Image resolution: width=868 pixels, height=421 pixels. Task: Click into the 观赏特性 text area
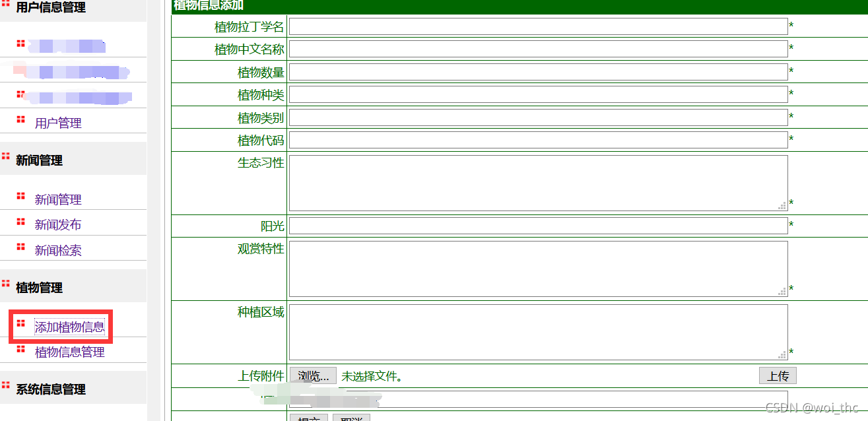tap(538, 269)
